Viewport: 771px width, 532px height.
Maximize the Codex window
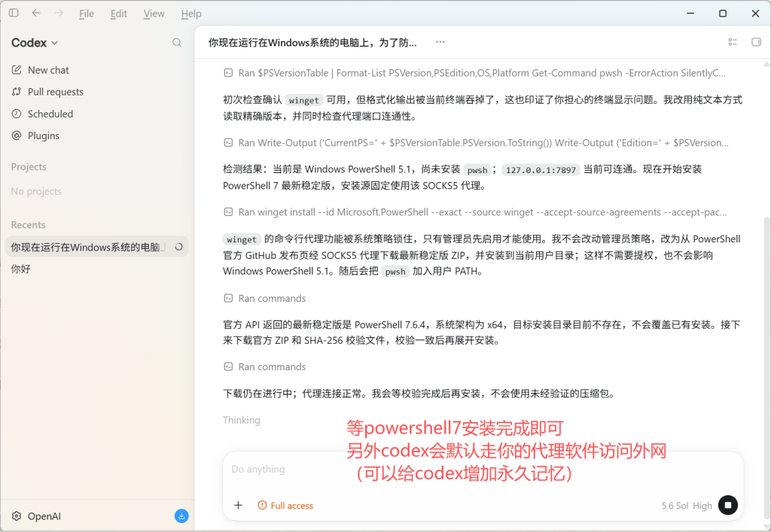[x=723, y=14]
